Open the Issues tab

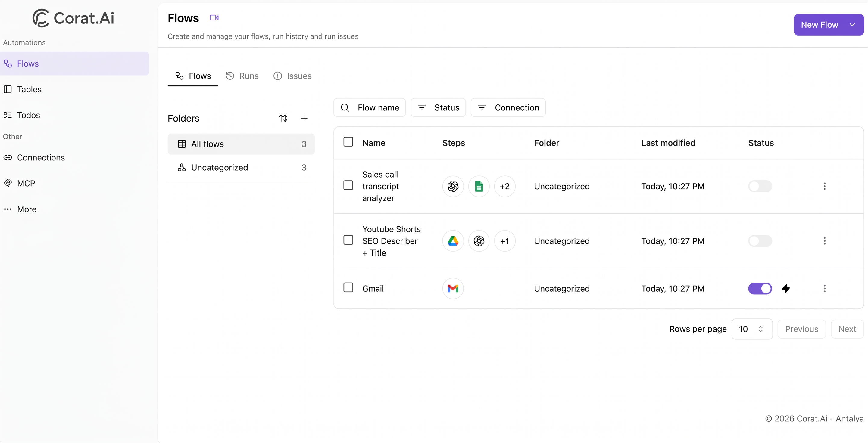click(292, 76)
